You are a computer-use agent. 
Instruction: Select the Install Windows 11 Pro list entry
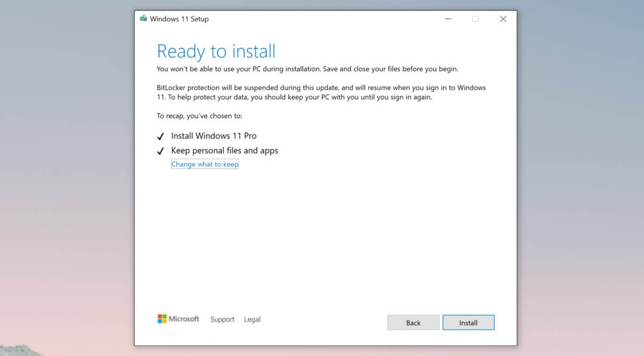[x=214, y=136]
